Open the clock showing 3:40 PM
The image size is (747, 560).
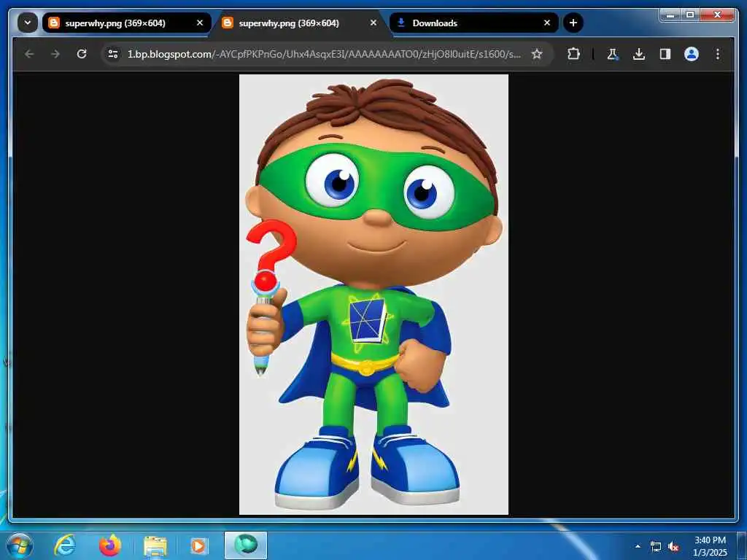(x=710, y=546)
